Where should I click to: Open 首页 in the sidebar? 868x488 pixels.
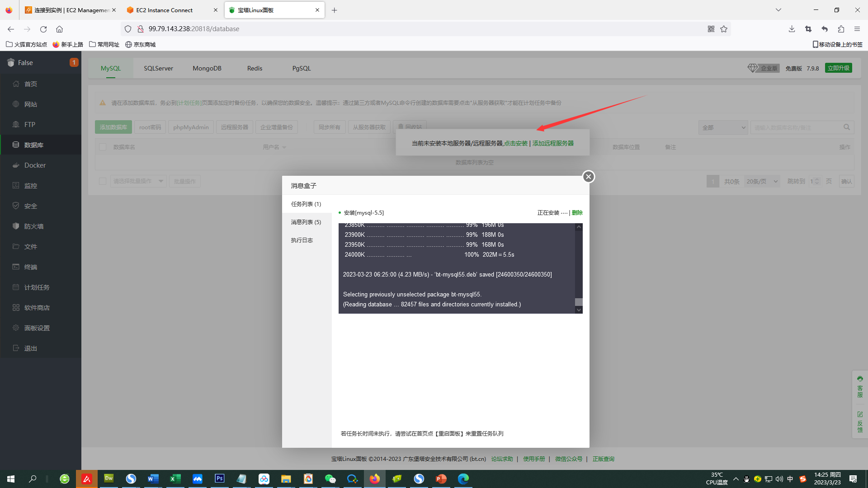point(41,84)
